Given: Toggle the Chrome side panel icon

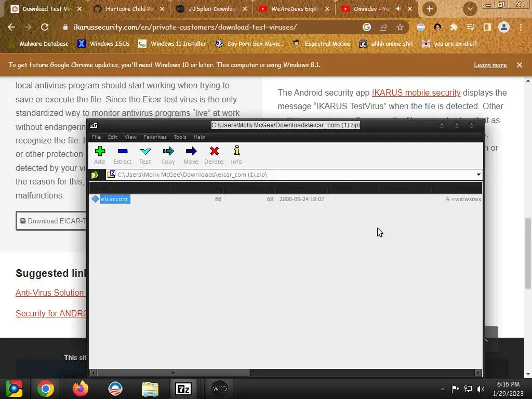Looking at the screenshot, I should (487, 27).
